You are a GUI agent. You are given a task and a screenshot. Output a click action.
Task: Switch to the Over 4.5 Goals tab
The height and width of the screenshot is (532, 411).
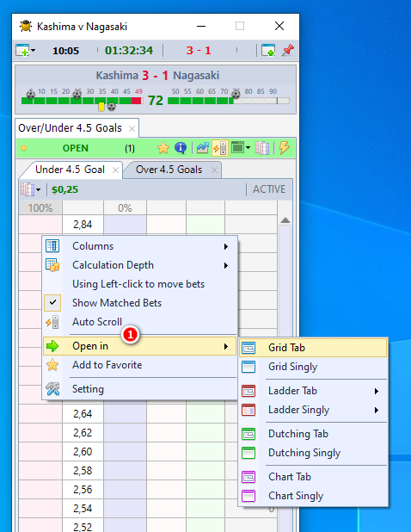click(x=169, y=170)
